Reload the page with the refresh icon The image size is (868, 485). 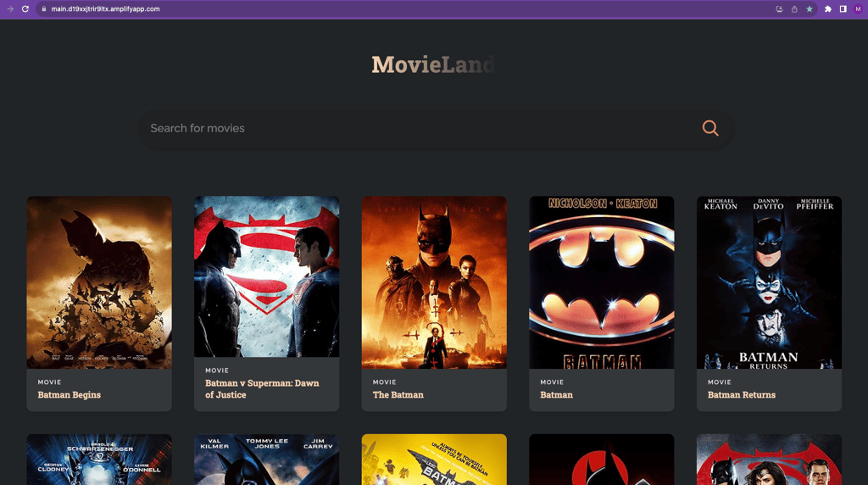point(25,8)
